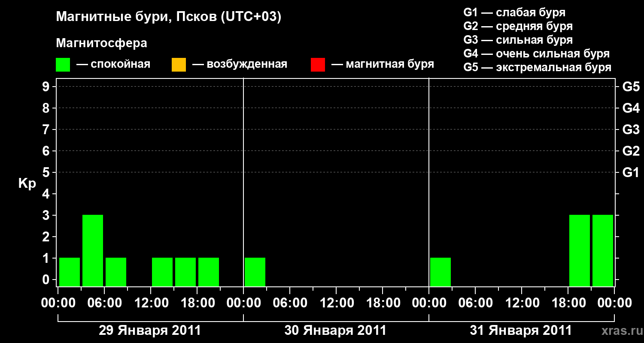Click the '— возбужденная' legend label
The image size is (644, 343).
tap(240, 64)
